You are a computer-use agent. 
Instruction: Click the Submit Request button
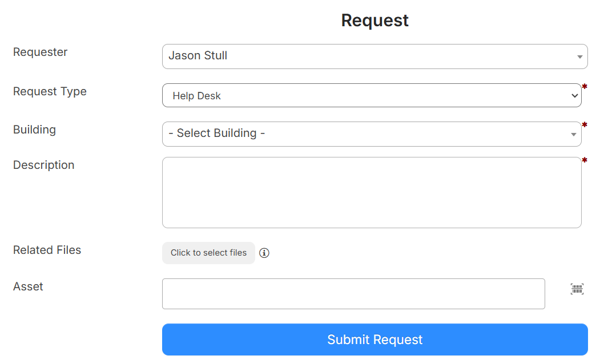click(374, 339)
